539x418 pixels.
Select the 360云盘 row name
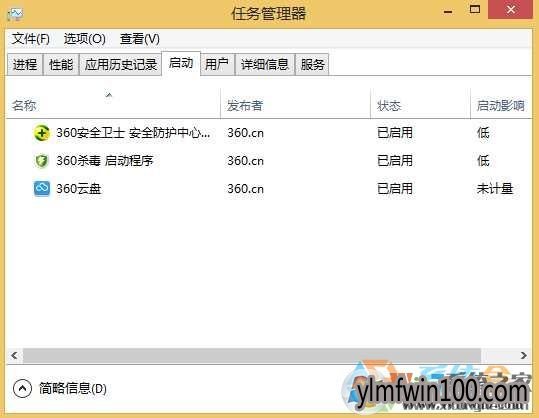coord(79,189)
